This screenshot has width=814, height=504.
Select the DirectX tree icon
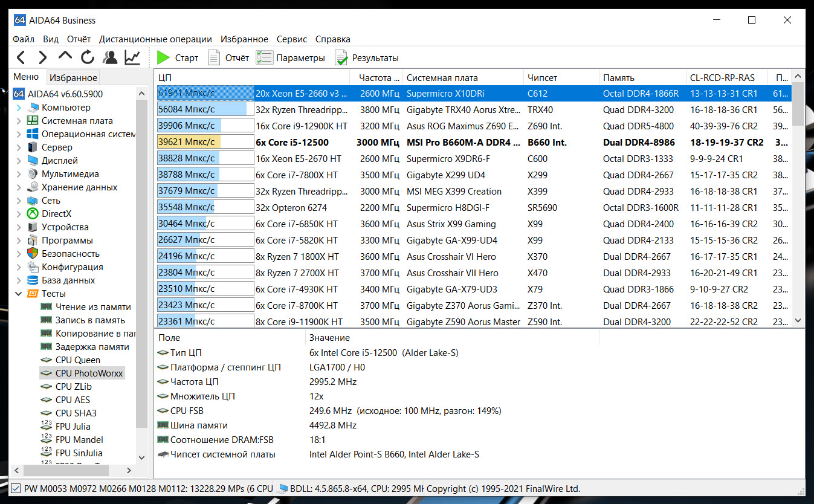coord(33,214)
